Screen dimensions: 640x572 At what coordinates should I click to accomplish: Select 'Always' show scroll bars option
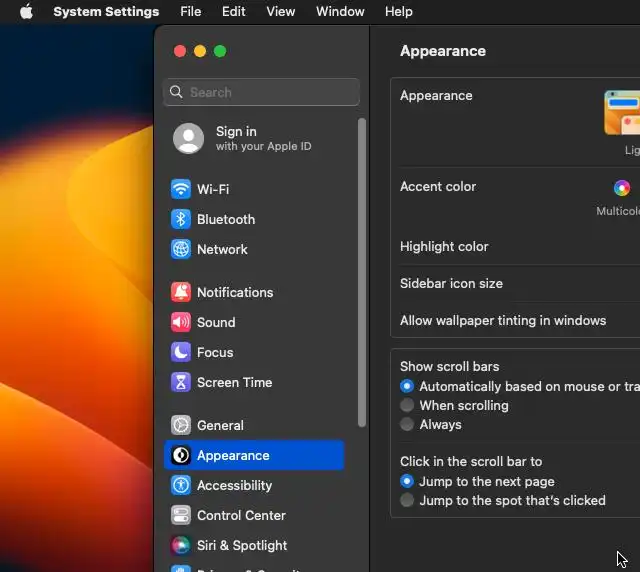coord(407,424)
